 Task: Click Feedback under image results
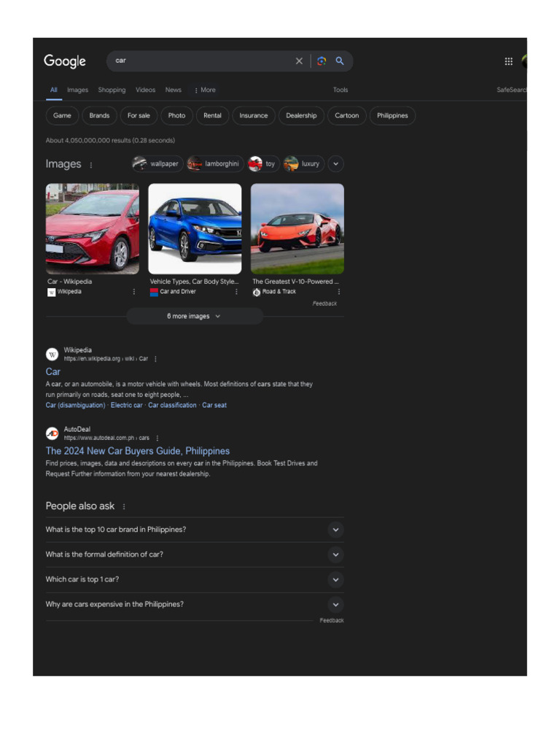[324, 303]
